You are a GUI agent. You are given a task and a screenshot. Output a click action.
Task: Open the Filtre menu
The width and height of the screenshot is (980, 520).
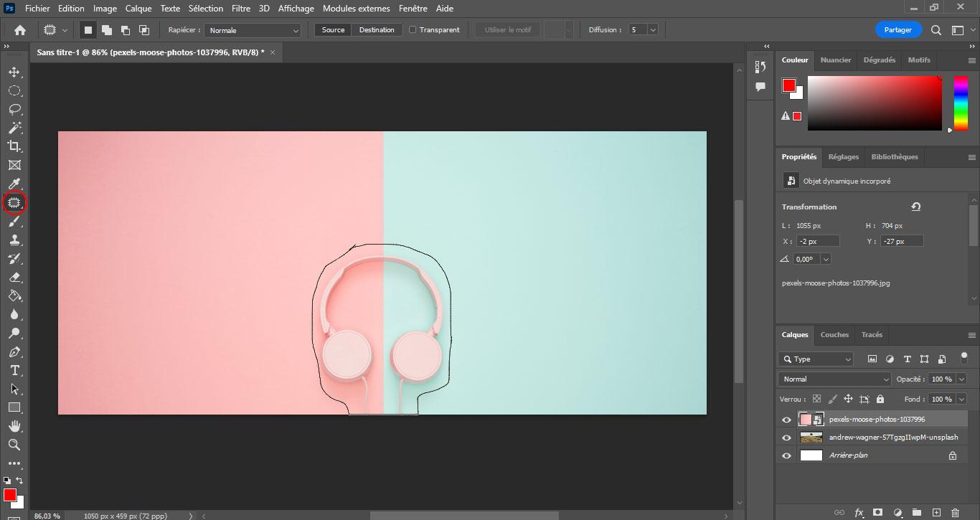coord(240,9)
